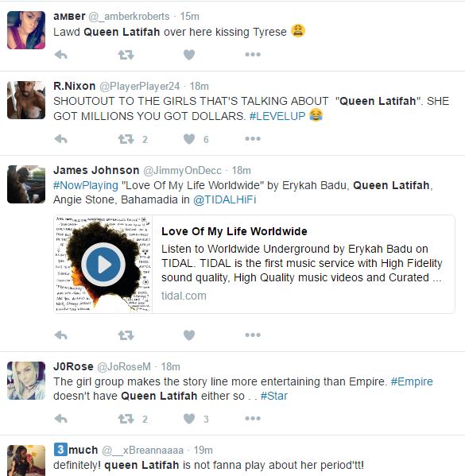This screenshot has height=476, width=465.
Task: Reply to R.Nixon's LEVELUP tweet
Action: (60, 139)
